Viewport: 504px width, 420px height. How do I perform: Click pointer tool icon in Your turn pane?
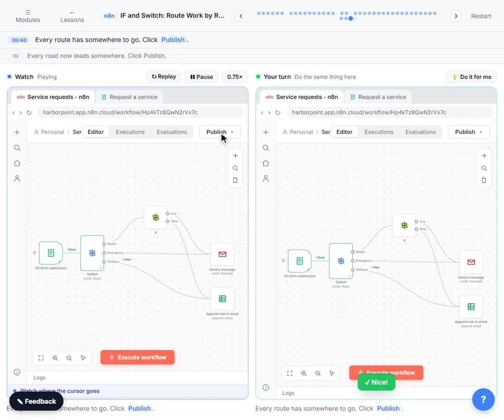(332, 373)
